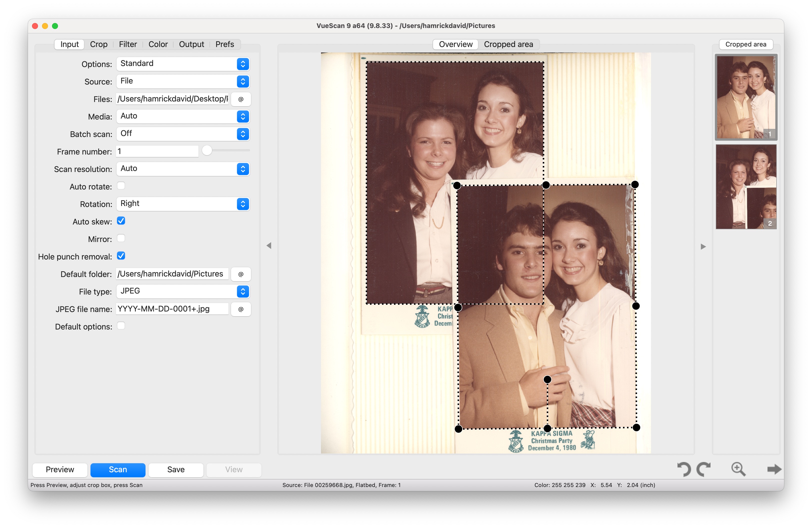Click the @ icon beside JPEG file name
This screenshot has height=528, width=812.
(x=241, y=309)
